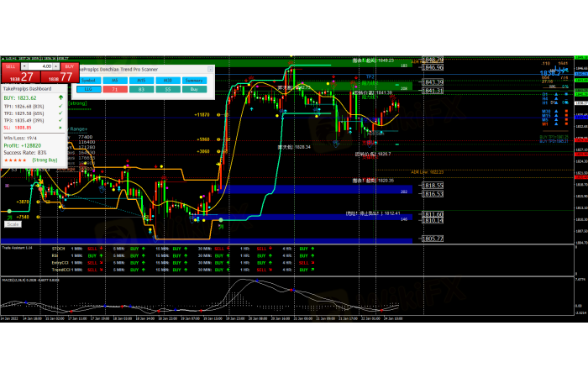Click the green up arrow beside BUY 1823.62
This screenshot has height=378, width=588.
60,98
